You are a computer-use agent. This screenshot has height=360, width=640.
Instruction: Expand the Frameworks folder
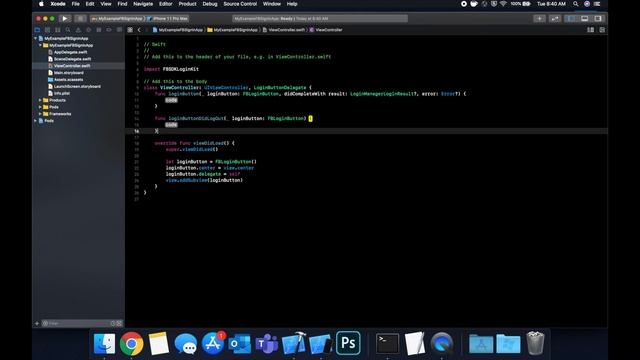(x=40, y=114)
